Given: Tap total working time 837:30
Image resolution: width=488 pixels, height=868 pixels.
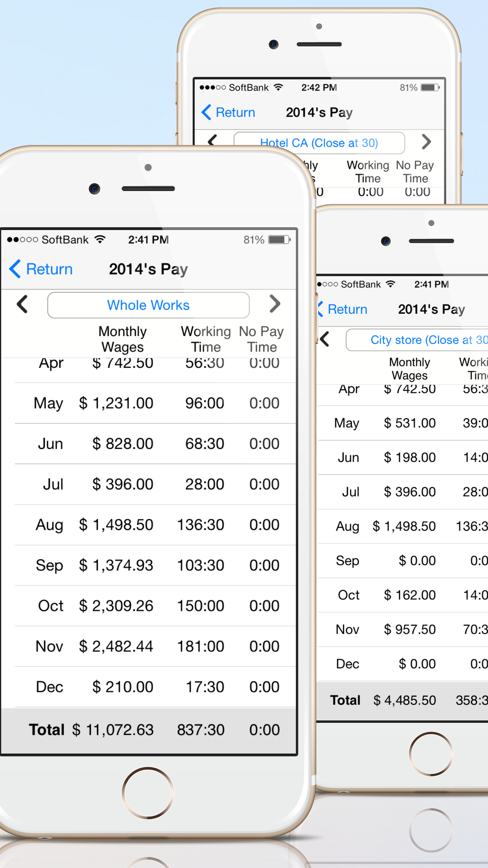Looking at the screenshot, I should click(200, 730).
